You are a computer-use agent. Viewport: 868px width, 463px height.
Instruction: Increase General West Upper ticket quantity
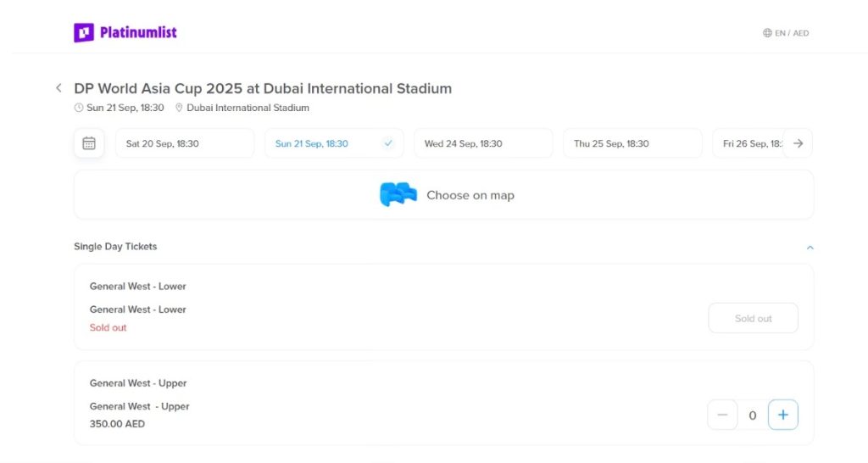point(782,415)
